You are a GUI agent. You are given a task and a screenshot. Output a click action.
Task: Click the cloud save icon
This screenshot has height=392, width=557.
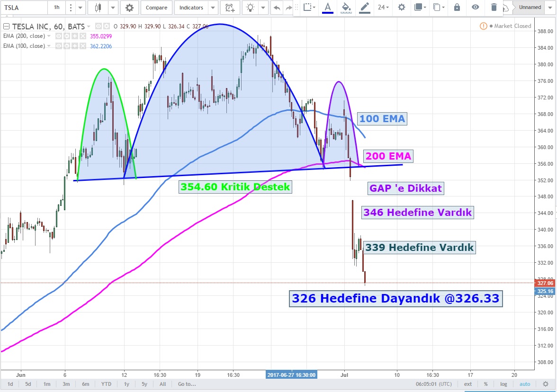(507, 8)
